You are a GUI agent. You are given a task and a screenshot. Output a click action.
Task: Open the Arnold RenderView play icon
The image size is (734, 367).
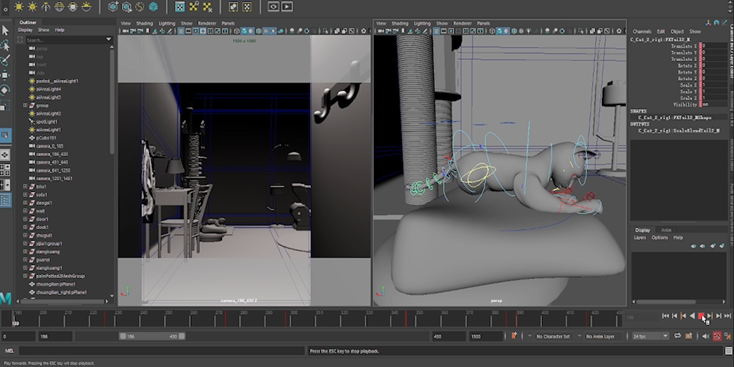[287, 7]
